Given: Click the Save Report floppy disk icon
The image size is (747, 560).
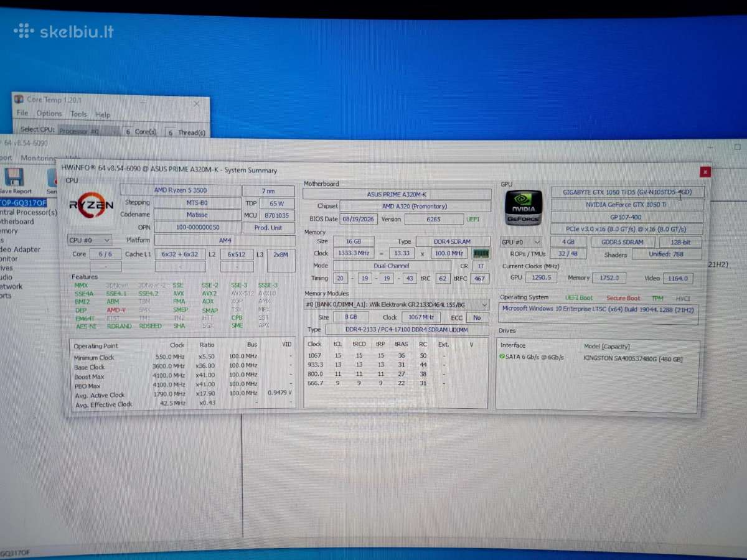Looking at the screenshot, I should point(13,177).
